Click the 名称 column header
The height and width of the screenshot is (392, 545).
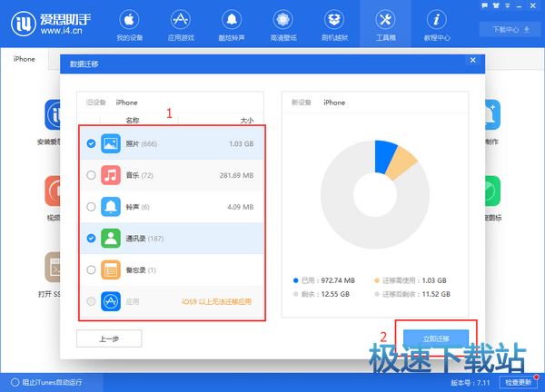pyautogui.click(x=133, y=120)
